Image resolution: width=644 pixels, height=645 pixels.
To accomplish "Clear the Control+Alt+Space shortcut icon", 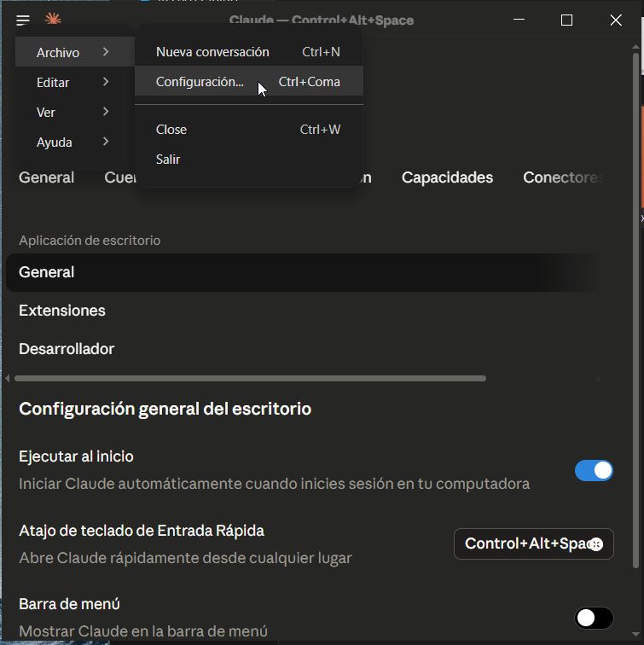I will [596, 544].
